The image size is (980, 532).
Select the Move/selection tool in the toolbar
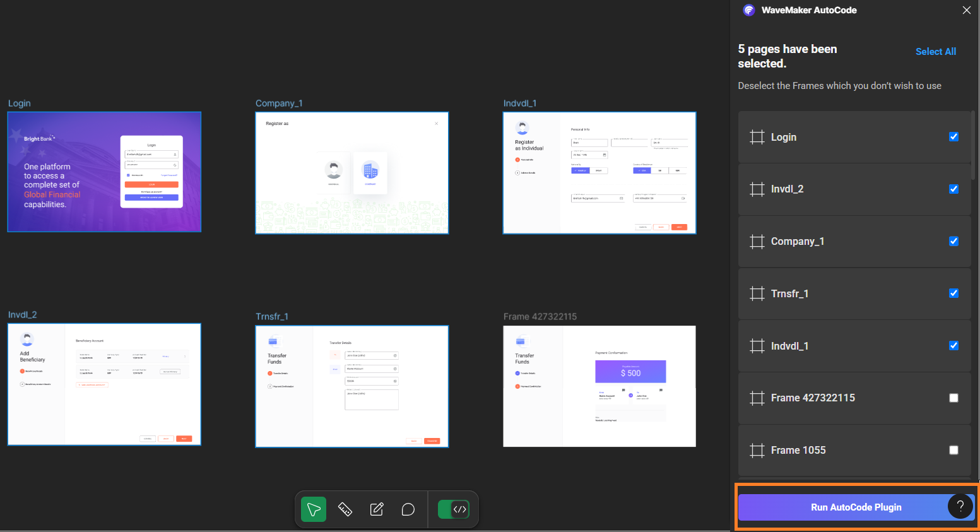[x=312, y=509]
